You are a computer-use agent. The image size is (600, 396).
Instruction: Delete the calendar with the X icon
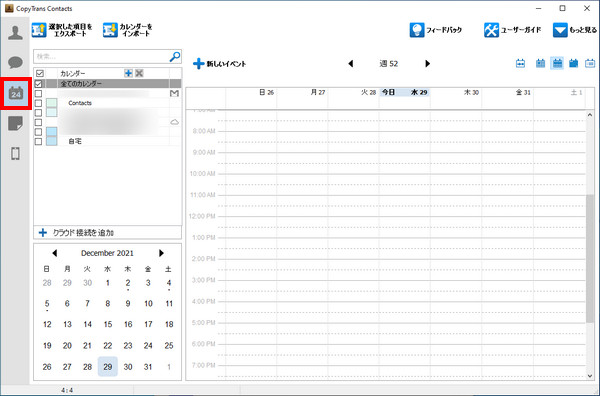[139, 73]
